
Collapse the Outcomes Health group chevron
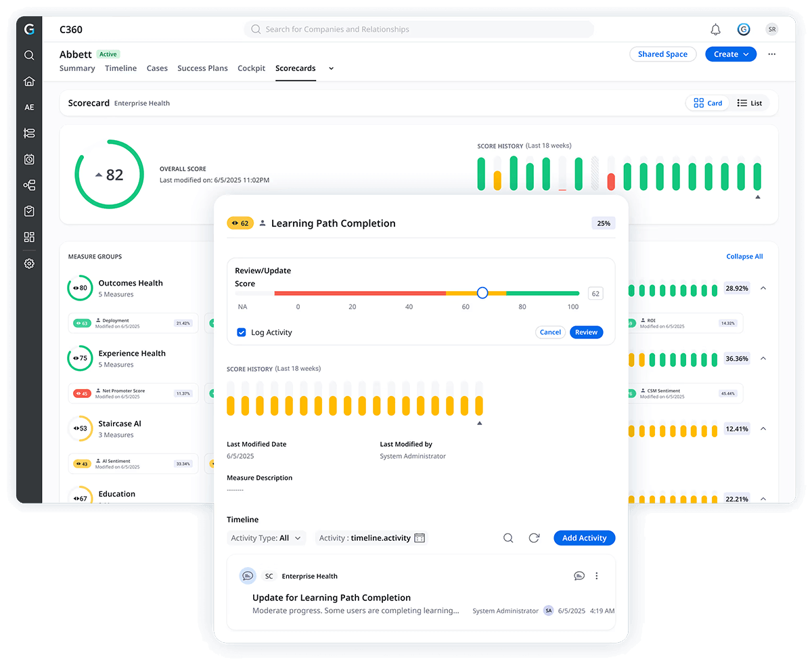point(763,288)
